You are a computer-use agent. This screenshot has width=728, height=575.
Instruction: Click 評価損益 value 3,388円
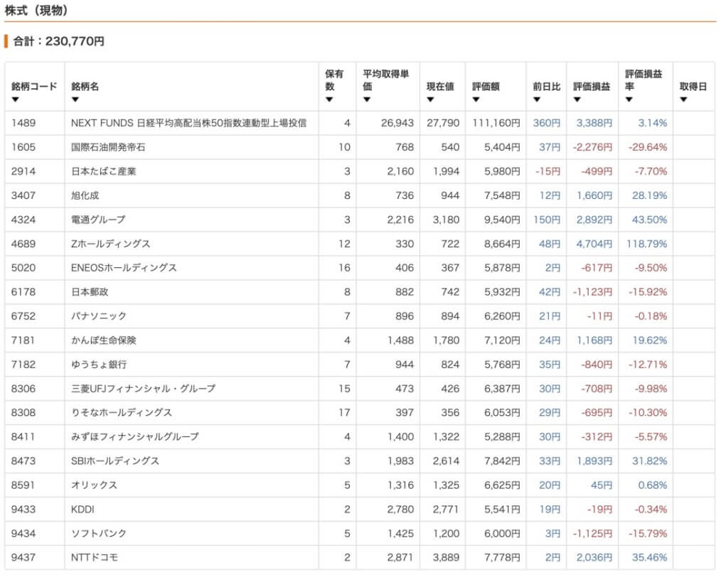594,123
